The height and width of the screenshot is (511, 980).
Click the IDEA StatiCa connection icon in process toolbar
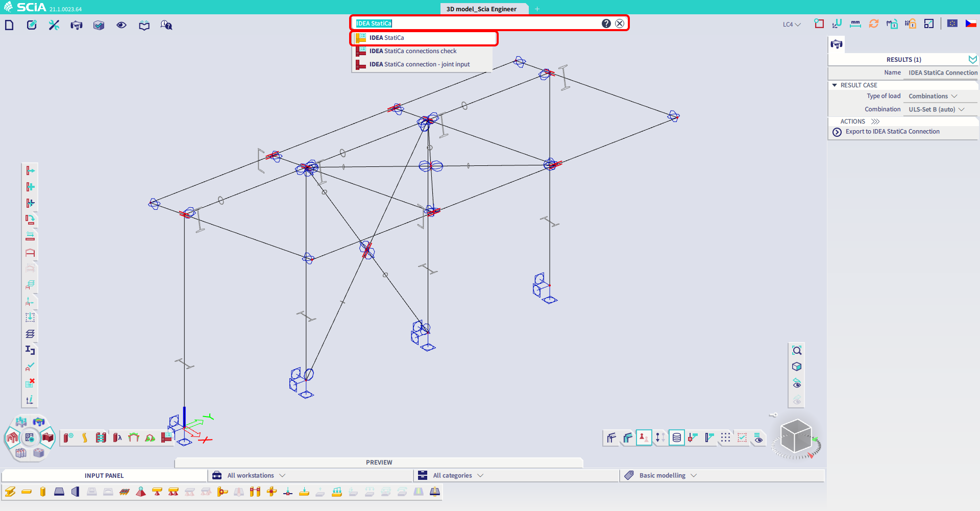pyautogui.click(x=166, y=437)
